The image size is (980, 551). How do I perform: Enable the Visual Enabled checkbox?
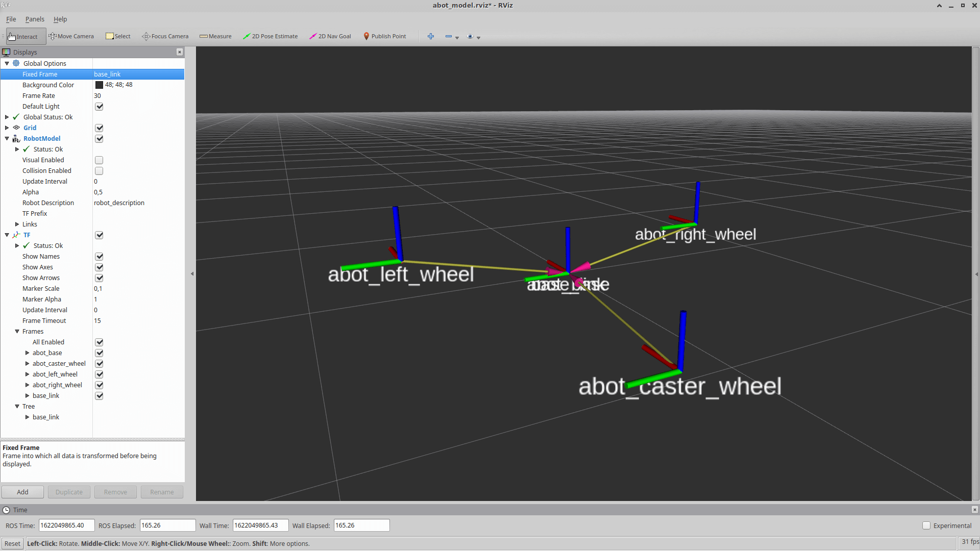tap(99, 160)
